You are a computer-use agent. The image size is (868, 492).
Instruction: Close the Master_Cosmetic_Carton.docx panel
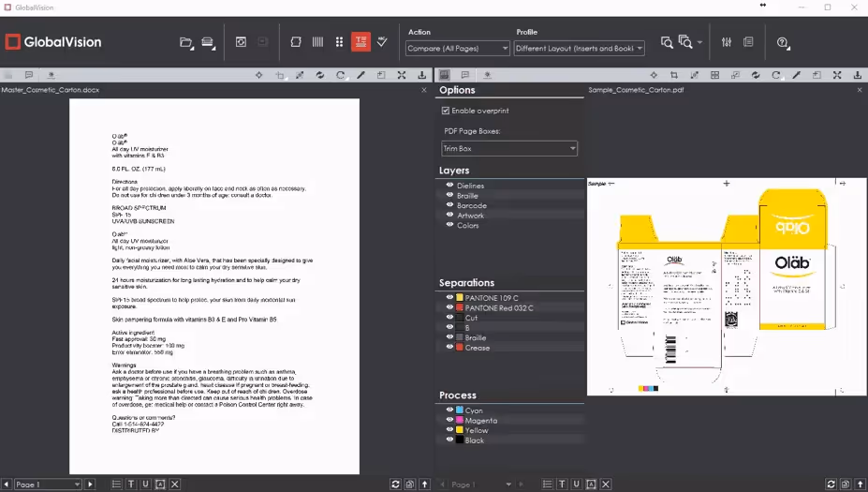[424, 90]
